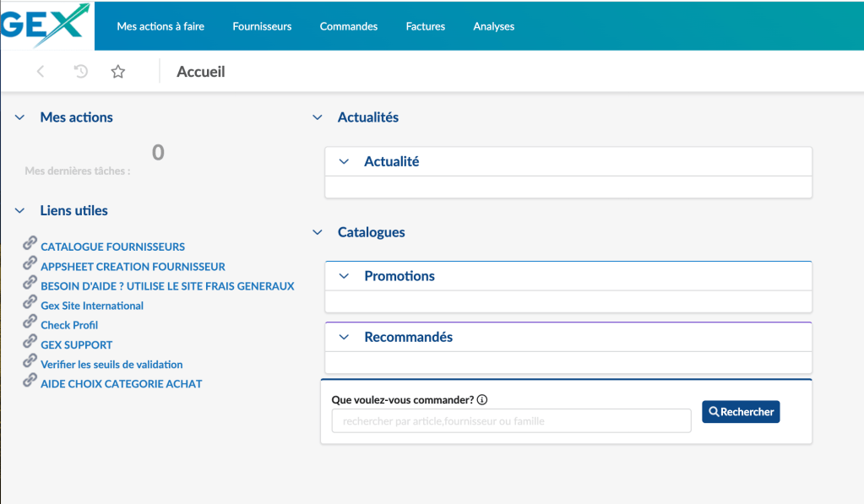Collapse the Liens utiles section
This screenshot has height=504, width=864.
click(x=20, y=211)
